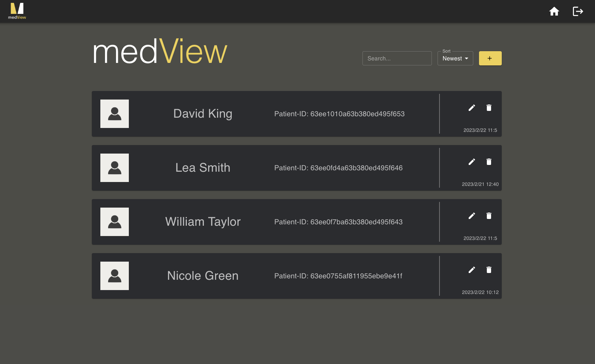Click the medView logo in the top bar
595x364 pixels.
coord(16,11)
